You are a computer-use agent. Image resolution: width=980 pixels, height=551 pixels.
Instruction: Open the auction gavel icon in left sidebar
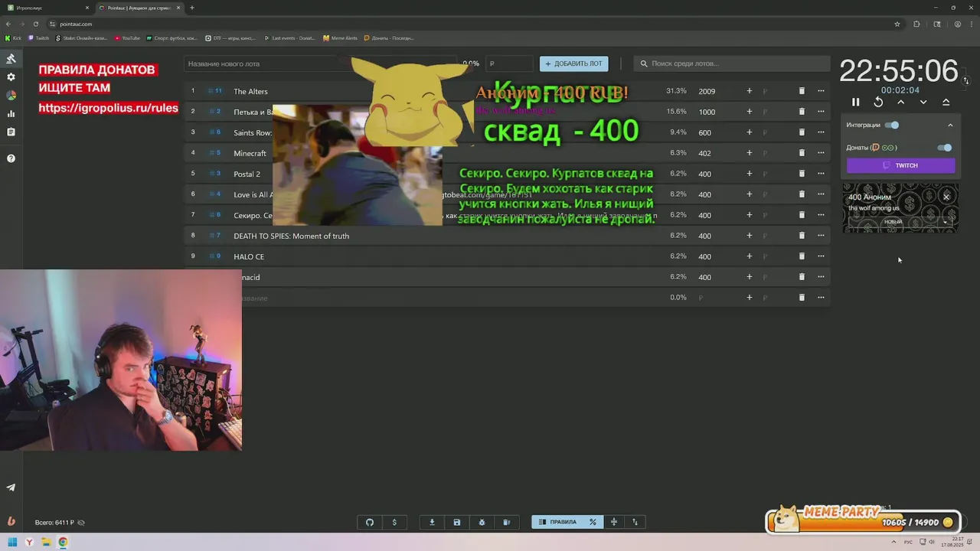click(x=11, y=59)
